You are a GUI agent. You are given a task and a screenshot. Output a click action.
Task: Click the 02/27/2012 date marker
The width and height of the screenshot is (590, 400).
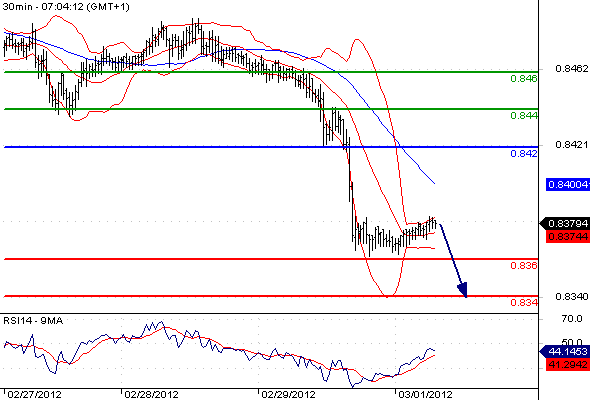point(34,395)
